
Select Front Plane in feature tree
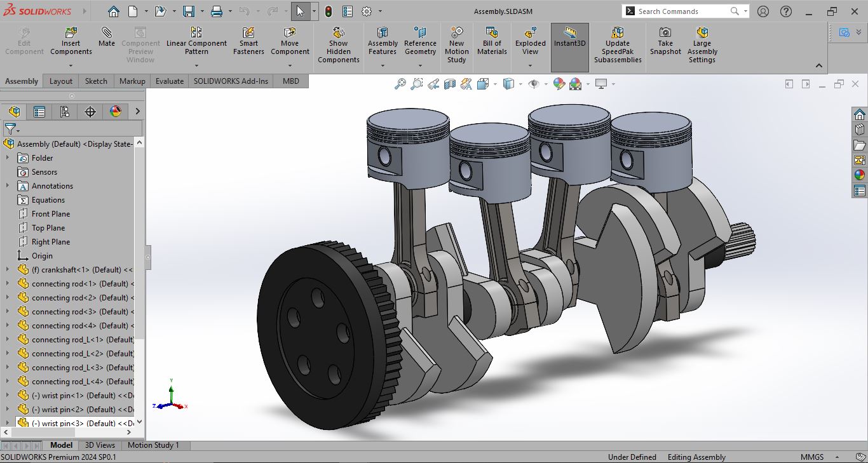point(51,214)
